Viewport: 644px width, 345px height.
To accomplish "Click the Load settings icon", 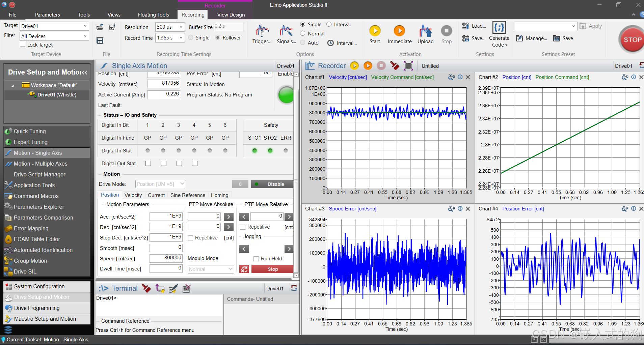I will click(x=466, y=26).
